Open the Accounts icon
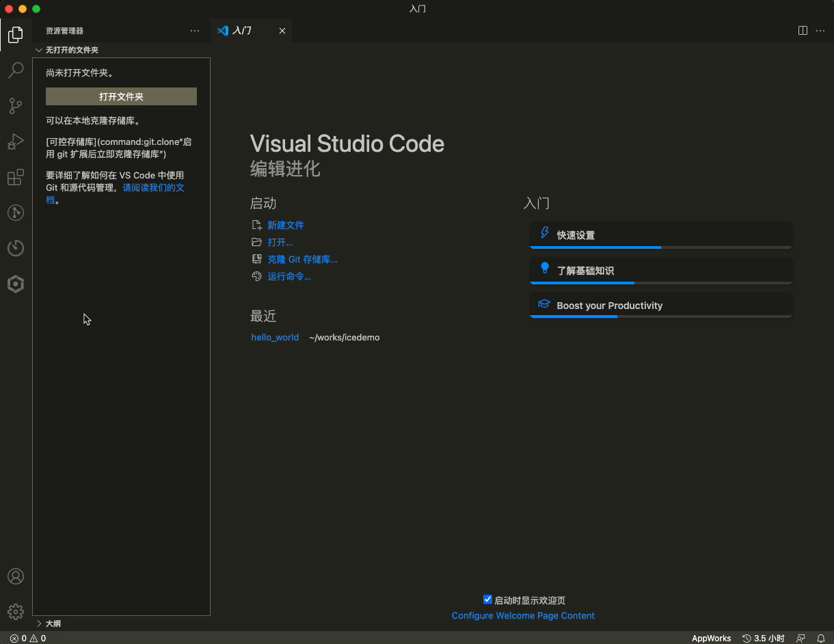834x644 pixels. coord(16,576)
